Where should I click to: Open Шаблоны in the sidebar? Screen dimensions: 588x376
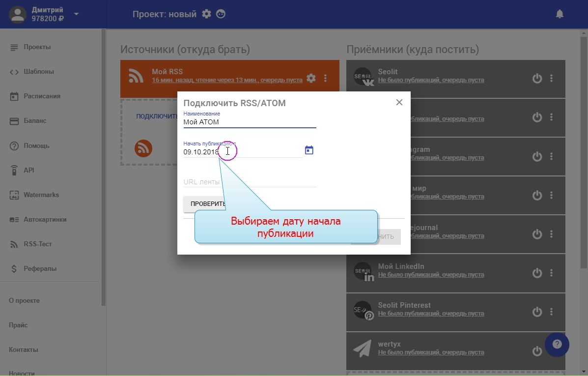click(x=38, y=72)
